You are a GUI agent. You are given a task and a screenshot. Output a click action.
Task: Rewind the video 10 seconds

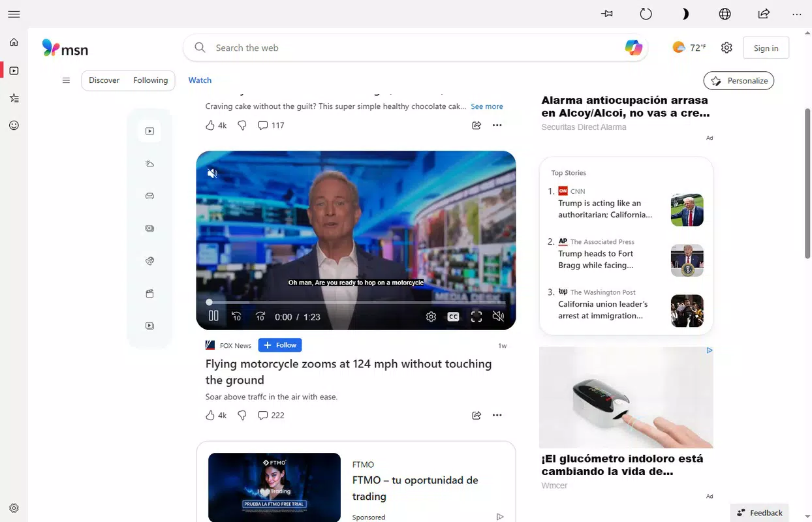(x=236, y=316)
